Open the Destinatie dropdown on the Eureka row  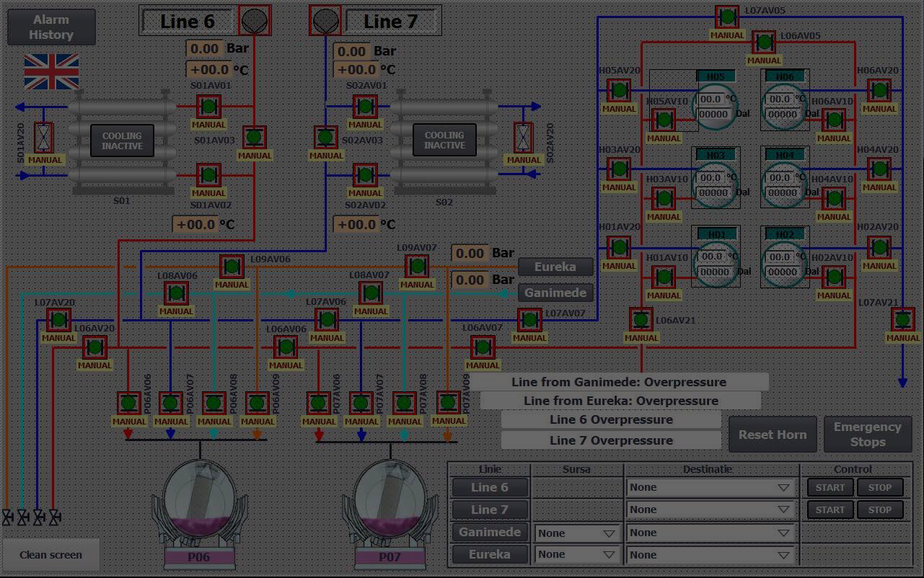point(710,555)
